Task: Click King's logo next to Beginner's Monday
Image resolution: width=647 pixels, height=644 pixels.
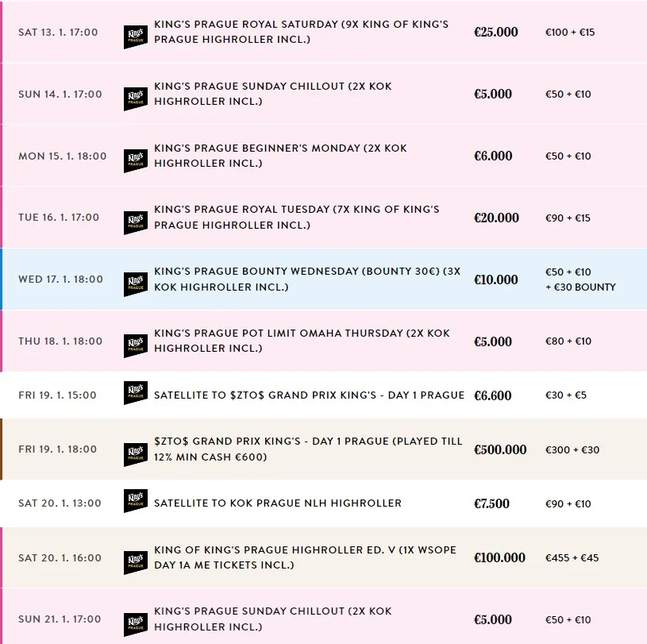Action: [136, 160]
